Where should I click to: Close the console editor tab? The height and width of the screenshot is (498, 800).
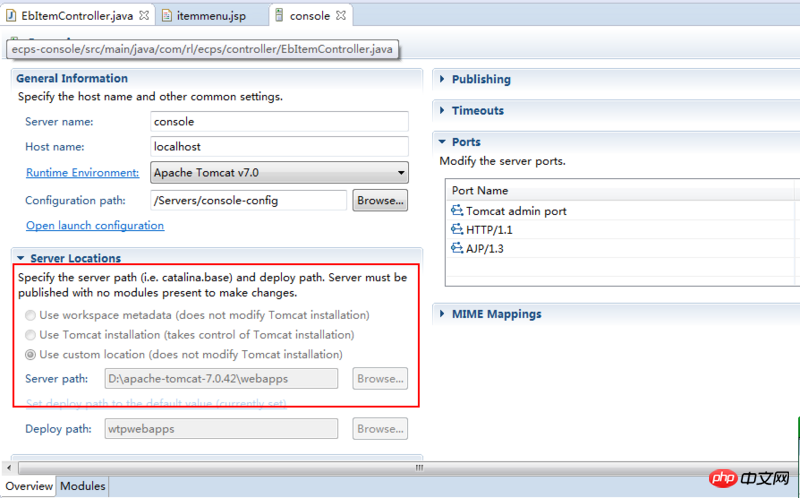tap(342, 16)
